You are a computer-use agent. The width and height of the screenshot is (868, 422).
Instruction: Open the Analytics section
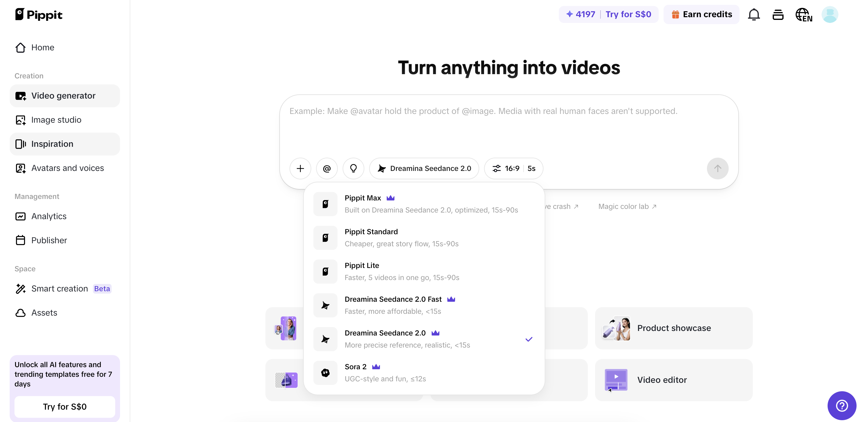[x=49, y=216]
